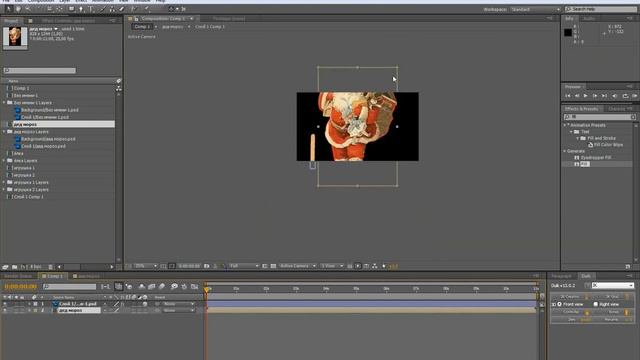640x360 pixels.
Task: Select the Pan Behind anchor tool
Action: [x=60, y=9]
